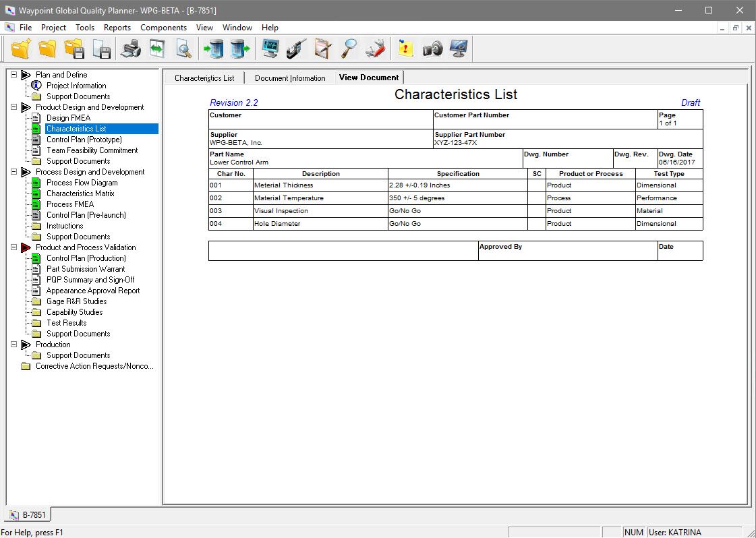Restore the inner document window
This screenshot has height=538, width=756.
click(x=735, y=28)
